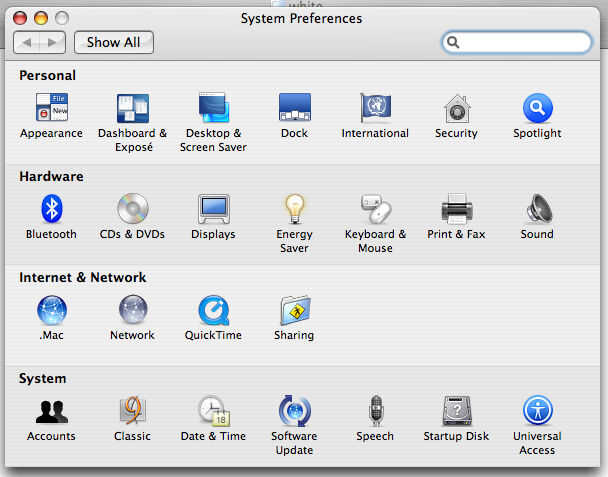The image size is (608, 477).
Task: Open Spotlight preferences icon
Action: (537, 108)
